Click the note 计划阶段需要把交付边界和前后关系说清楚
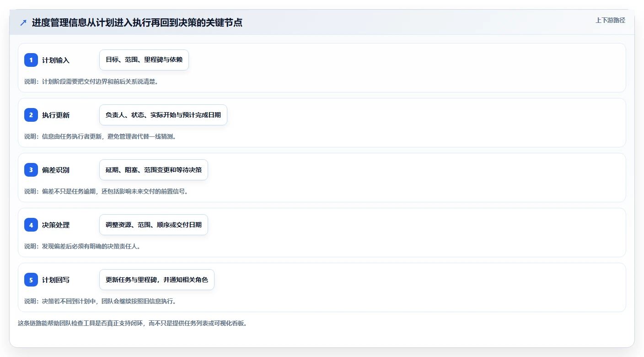The width and height of the screenshot is (644, 357). click(91, 81)
